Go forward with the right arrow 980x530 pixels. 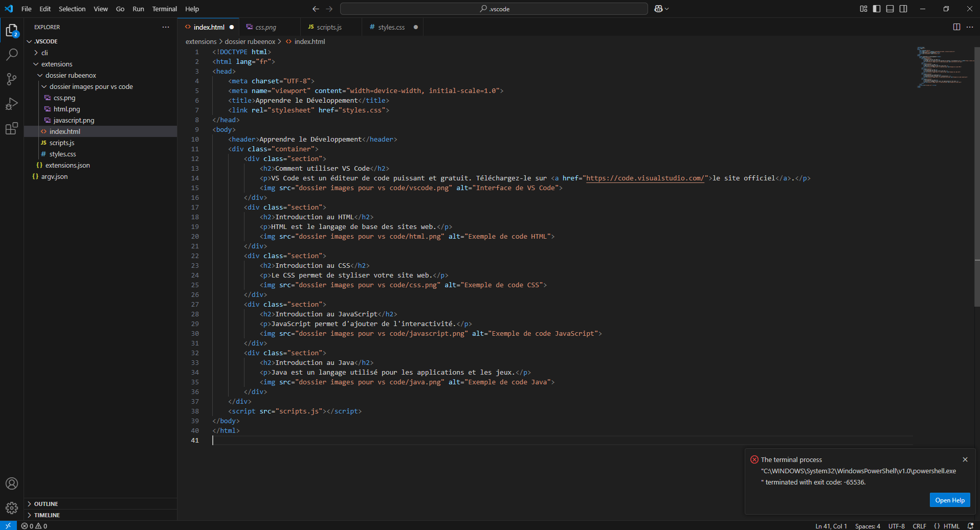click(x=329, y=9)
